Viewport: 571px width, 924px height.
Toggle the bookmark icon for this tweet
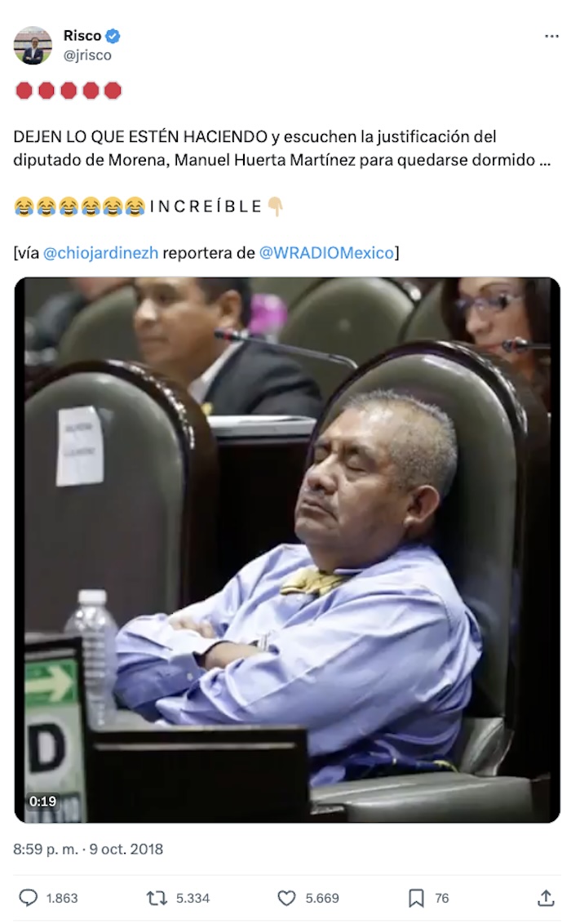416,898
